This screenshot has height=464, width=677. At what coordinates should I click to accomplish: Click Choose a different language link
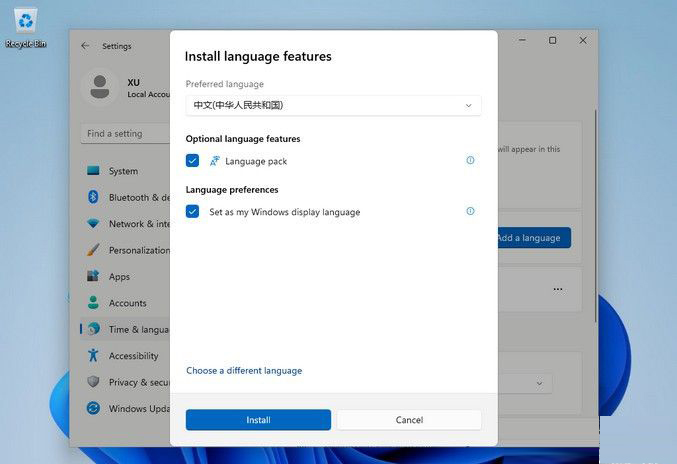click(244, 371)
